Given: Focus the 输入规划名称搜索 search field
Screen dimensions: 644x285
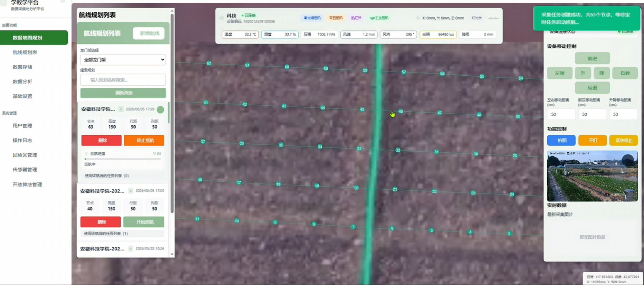Looking at the screenshot, I should (x=123, y=80).
